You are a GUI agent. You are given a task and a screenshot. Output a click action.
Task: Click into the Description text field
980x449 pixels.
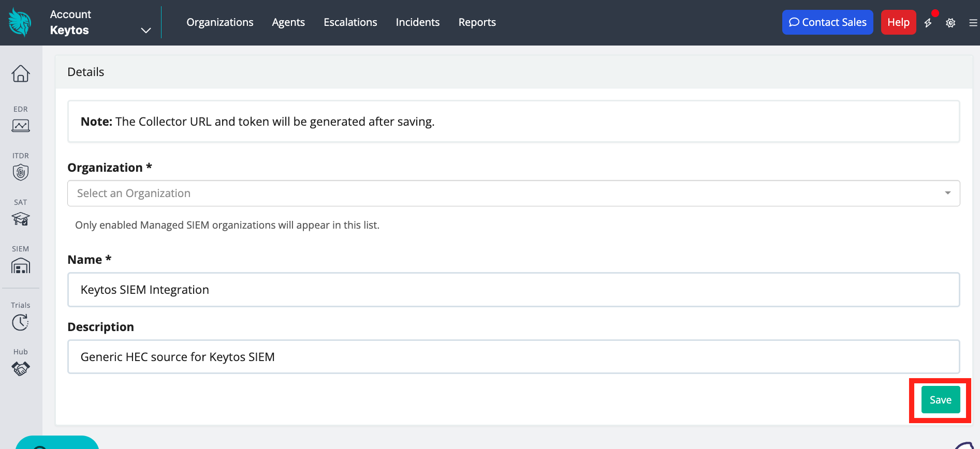[513, 357]
